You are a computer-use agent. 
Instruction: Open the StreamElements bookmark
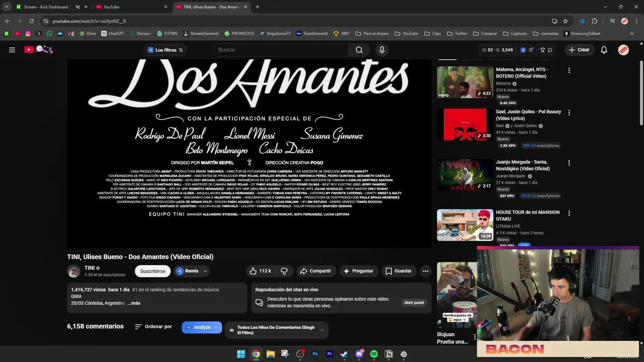point(201,34)
